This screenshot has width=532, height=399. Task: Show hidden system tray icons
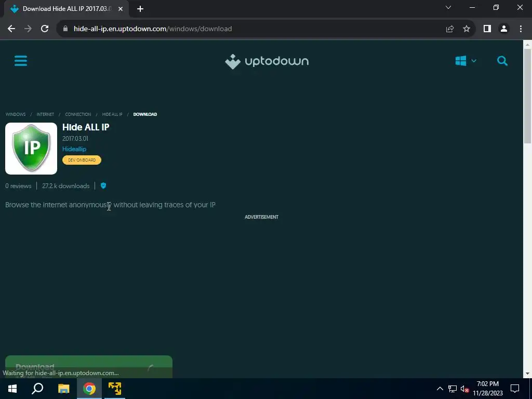click(440, 389)
